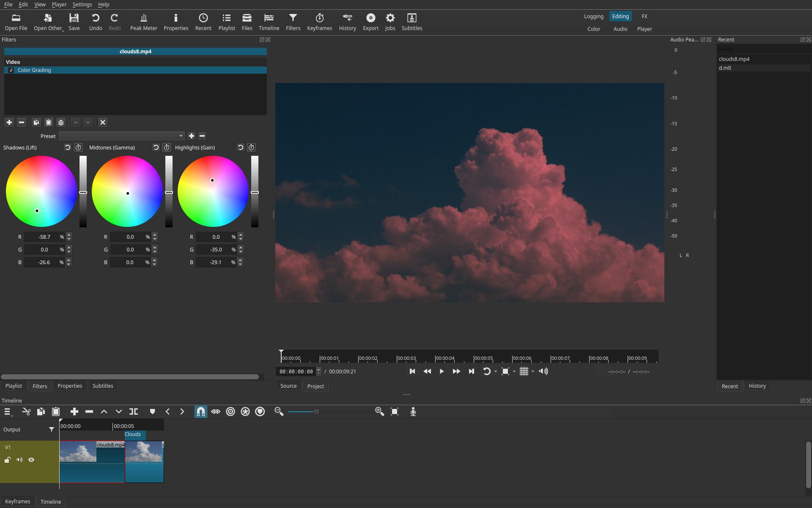The height and width of the screenshot is (508, 812).
Task: Switch to the Properties tab
Action: tap(70, 386)
